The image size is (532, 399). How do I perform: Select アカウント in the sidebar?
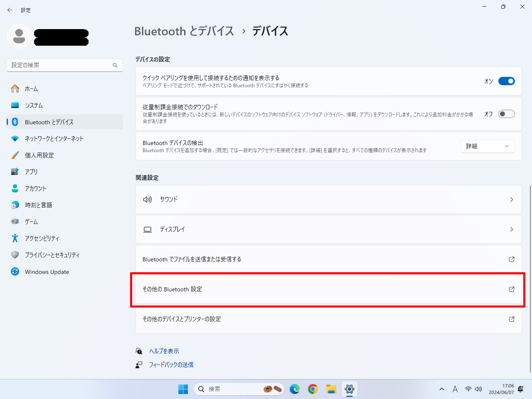pyautogui.click(x=65, y=188)
